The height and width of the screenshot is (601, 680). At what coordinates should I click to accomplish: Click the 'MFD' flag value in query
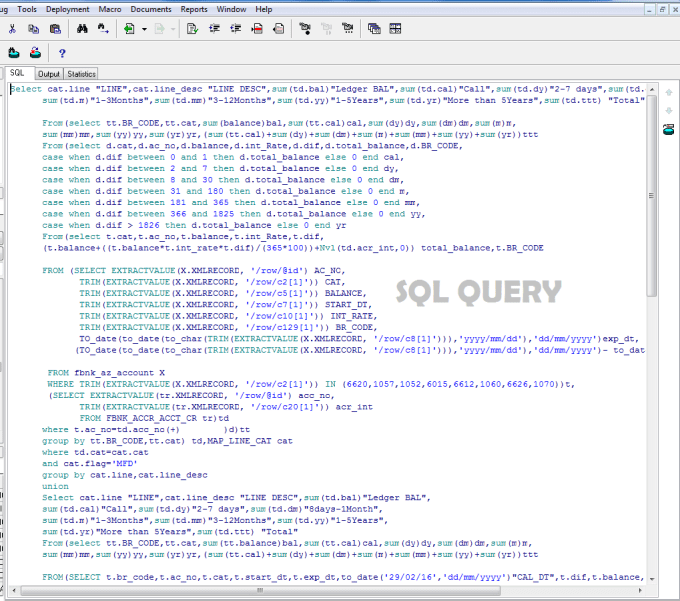click(x=127, y=464)
